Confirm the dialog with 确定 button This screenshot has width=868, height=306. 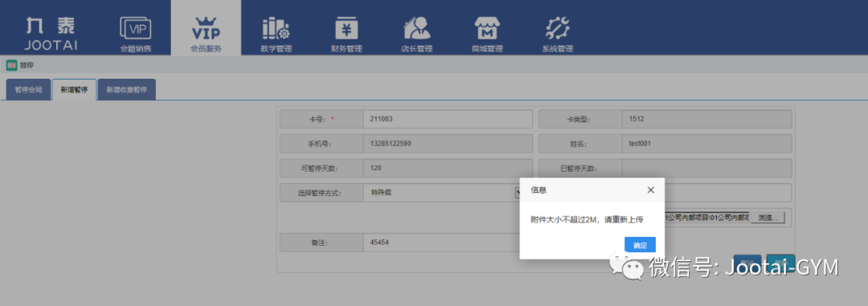coord(640,245)
